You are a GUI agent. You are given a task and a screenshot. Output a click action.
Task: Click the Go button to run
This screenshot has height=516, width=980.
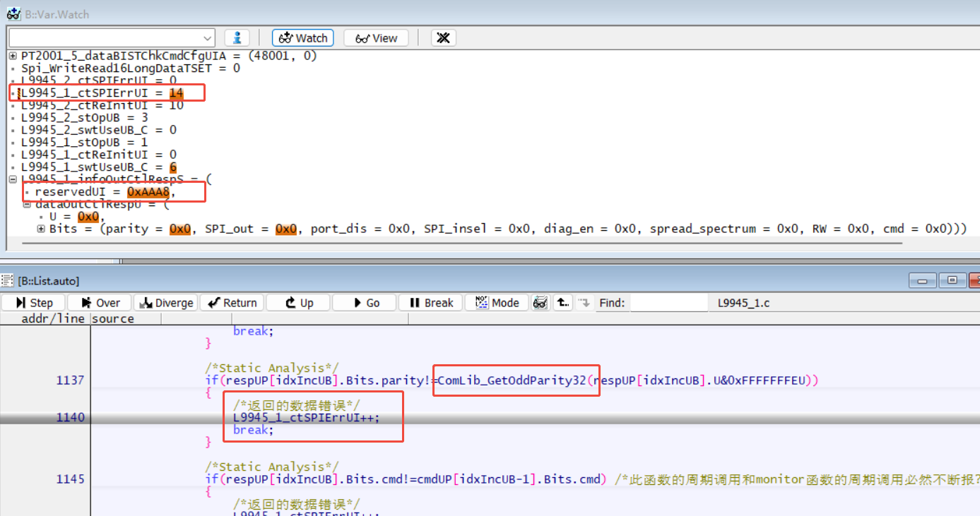[364, 303]
